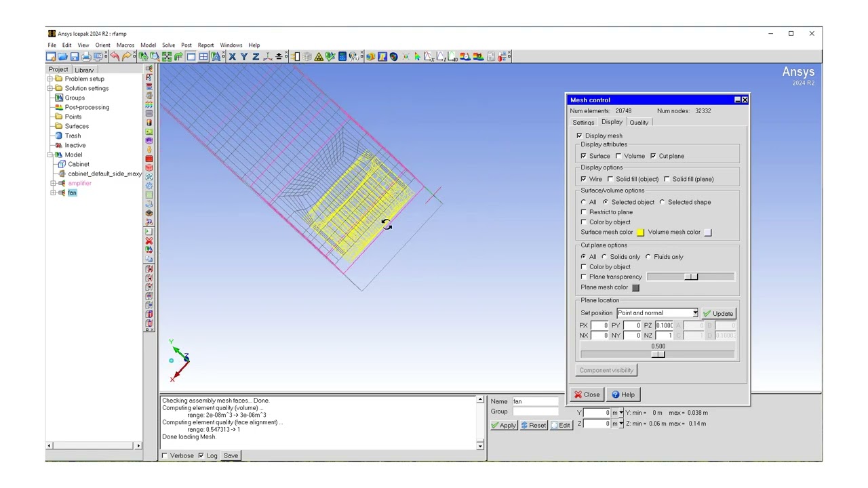Collapse the Model tree node
The height and width of the screenshot is (488, 868).
50,155
